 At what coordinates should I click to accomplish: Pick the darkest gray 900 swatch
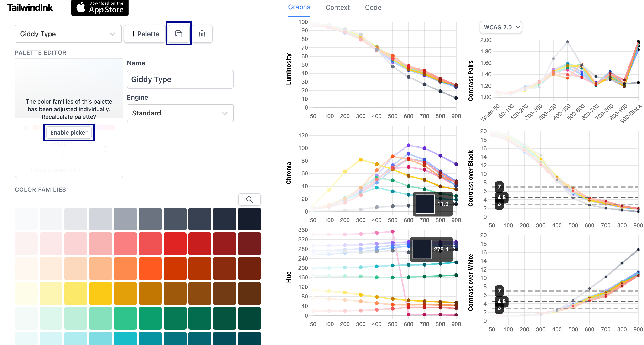pyautogui.click(x=249, y=219)
